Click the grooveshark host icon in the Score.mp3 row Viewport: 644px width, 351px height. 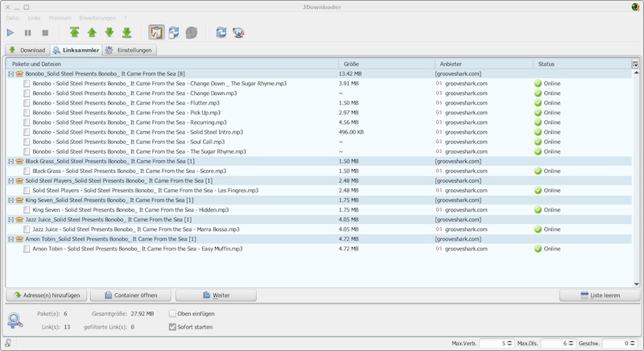439,171
